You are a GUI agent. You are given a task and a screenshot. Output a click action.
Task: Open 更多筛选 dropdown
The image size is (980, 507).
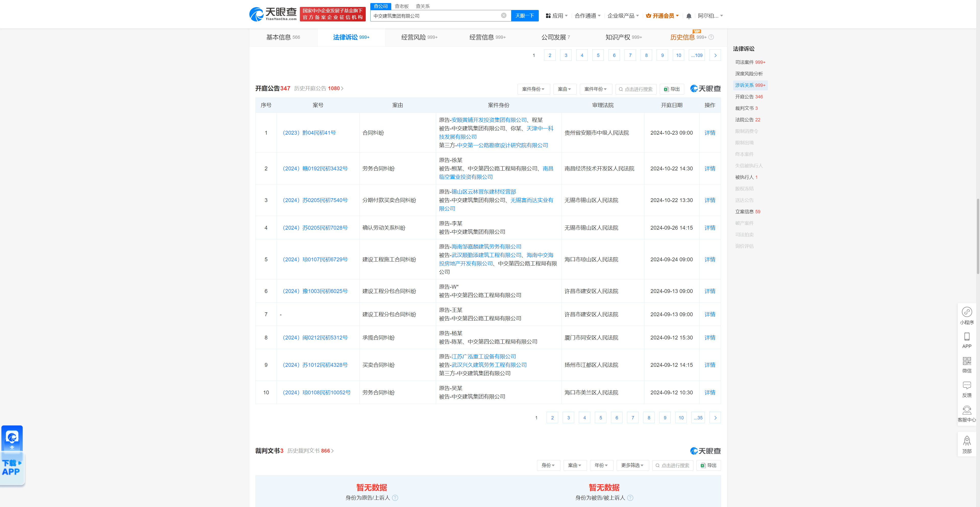pos(632,466)
